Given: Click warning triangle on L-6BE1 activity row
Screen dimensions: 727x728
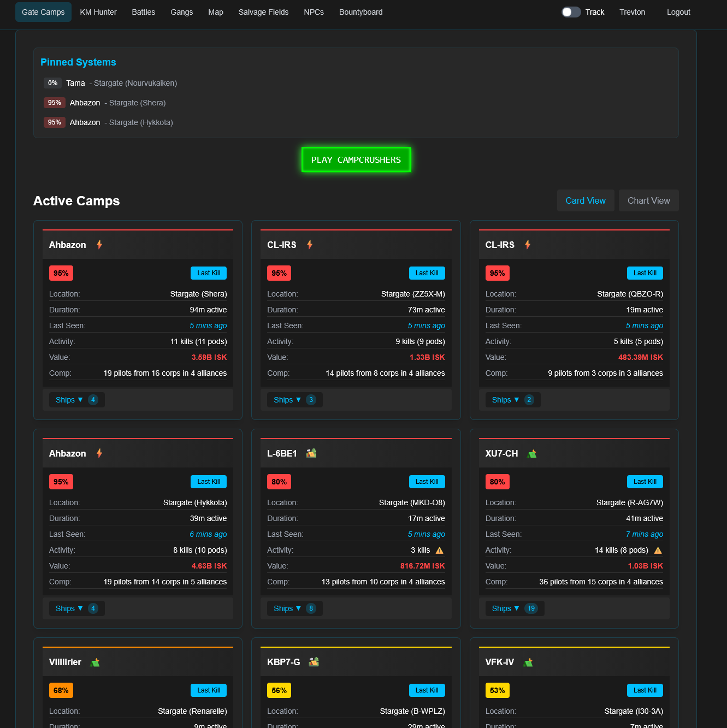Looking at the screenshot, I should (x=440, y=551).
